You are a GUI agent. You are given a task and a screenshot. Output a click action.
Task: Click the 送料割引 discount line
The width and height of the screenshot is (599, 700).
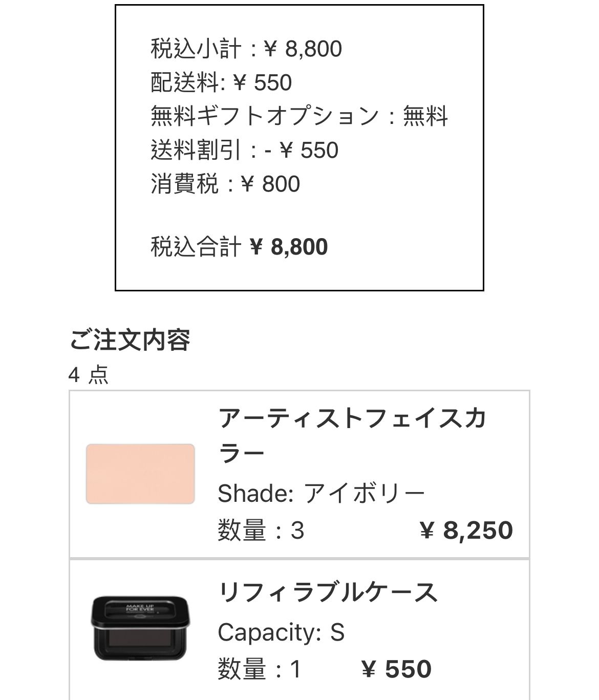click(245, 150)
